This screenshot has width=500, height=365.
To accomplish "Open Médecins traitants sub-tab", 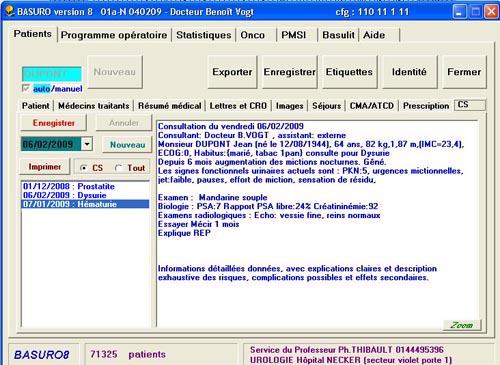I will pyautogui.click(x=94, y=106).
